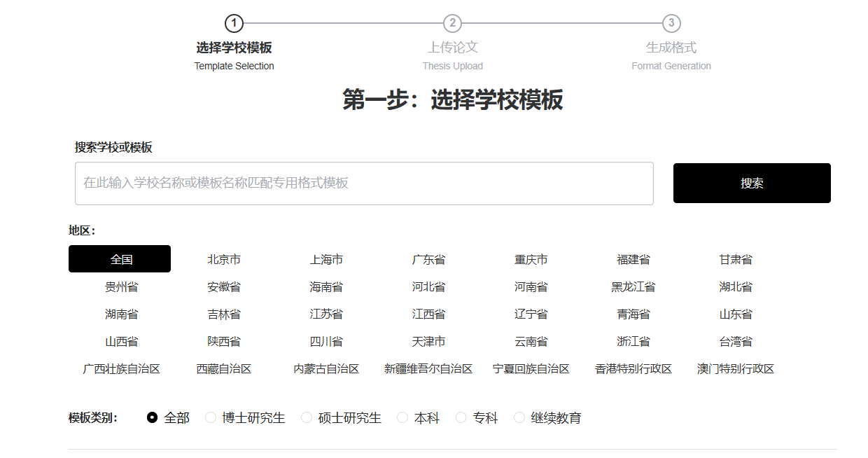The width and height of the screenshot is (868, 458).
Task: Click the 选择学校模板 step label
Action: coord(234,48)
